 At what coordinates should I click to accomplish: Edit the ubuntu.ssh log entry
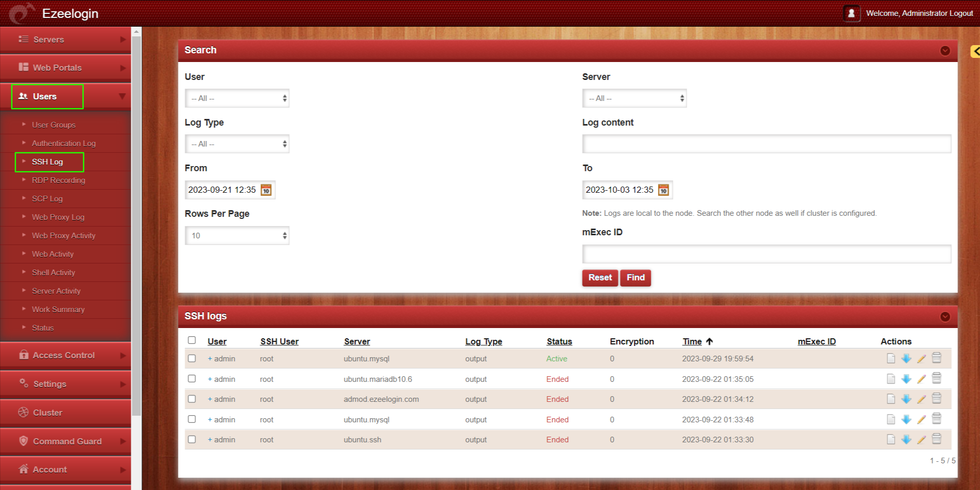tap(922, 439)
